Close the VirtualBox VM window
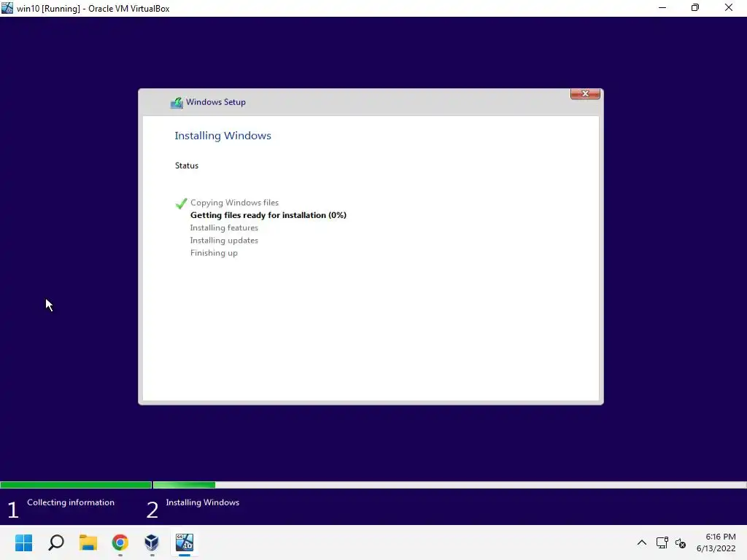 [x=729, y=7]
